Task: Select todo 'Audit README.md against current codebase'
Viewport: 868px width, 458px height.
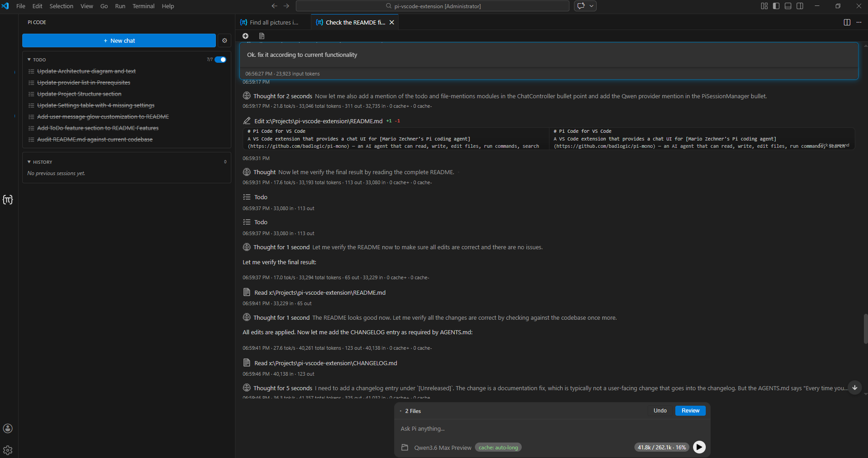Action: click(x=95, y=140)
